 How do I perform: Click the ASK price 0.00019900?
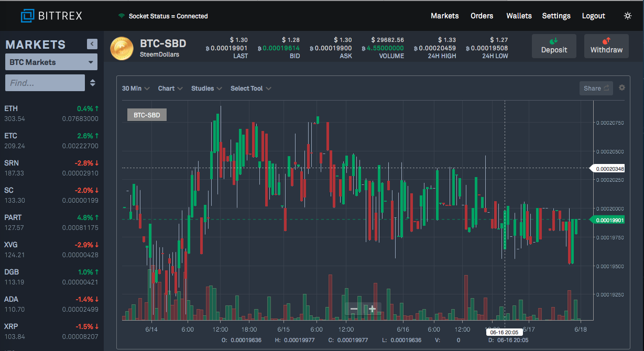tap(331, 48)
